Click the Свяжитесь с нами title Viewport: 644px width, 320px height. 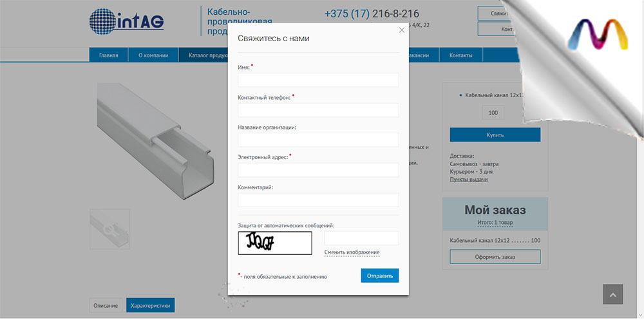click(274, 39)
